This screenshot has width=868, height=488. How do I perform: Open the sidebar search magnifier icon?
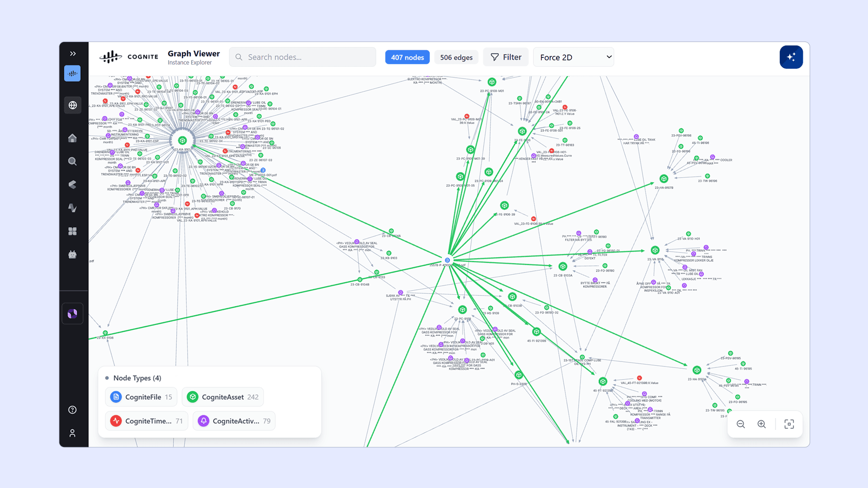(72, 161)
